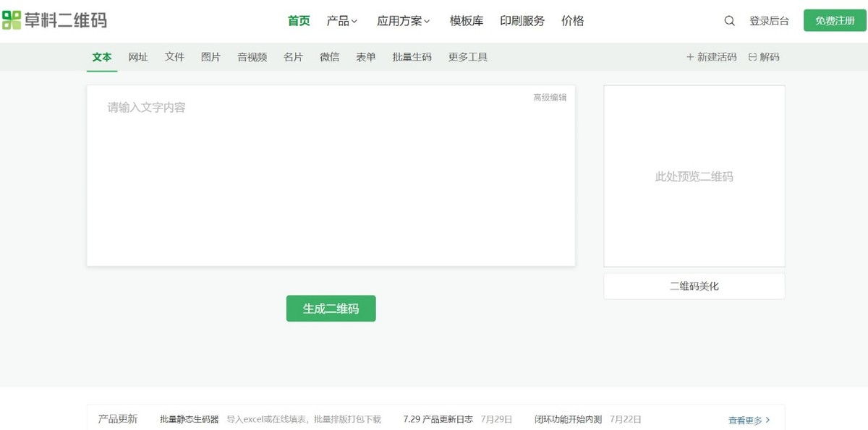The height and width of the screenshot is (430, 868).
Task: Switch to the 文件 tab
Action: (x=174, y=57)
